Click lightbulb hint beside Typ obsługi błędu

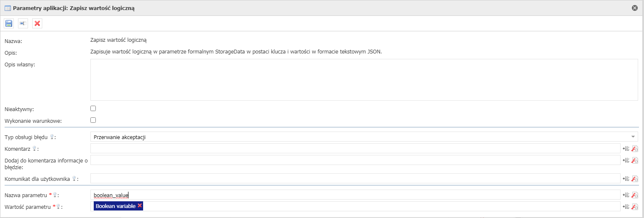click(x=52, y=137)
